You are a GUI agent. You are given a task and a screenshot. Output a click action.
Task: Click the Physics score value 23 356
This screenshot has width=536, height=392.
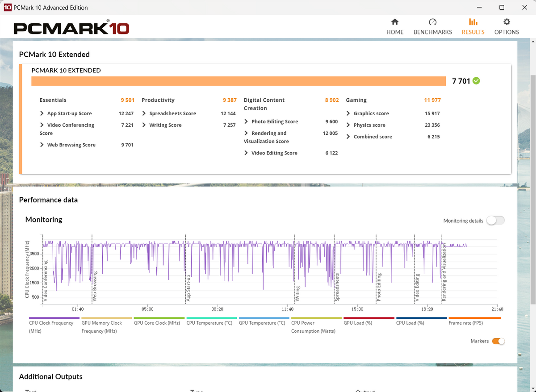(432, 125)
